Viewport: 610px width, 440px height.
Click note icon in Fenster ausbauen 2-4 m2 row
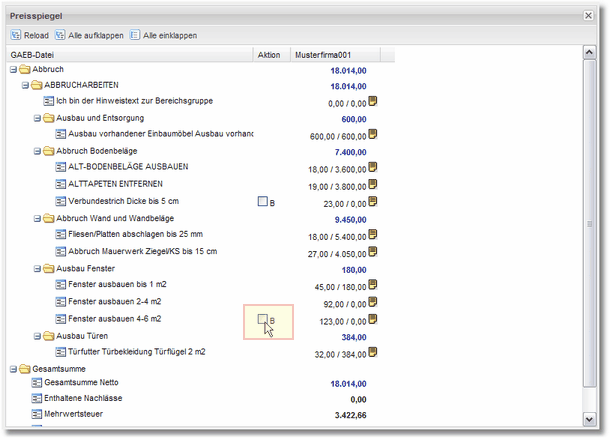tap(373, 301)
